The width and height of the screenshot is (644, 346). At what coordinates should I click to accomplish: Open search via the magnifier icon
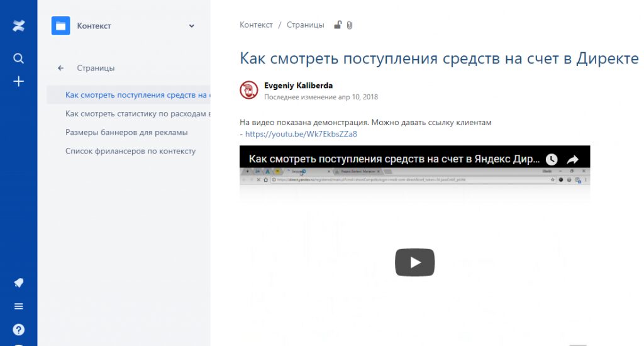19,59
